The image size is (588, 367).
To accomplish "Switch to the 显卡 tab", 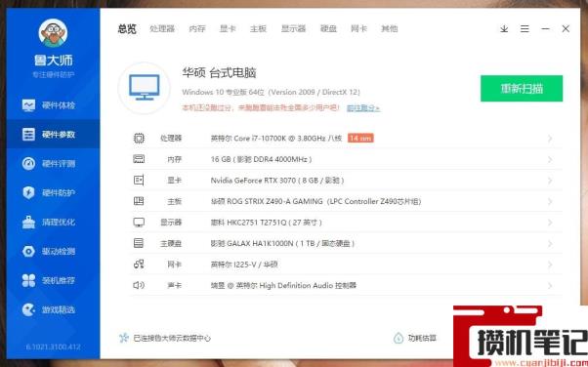I will 228,29.
